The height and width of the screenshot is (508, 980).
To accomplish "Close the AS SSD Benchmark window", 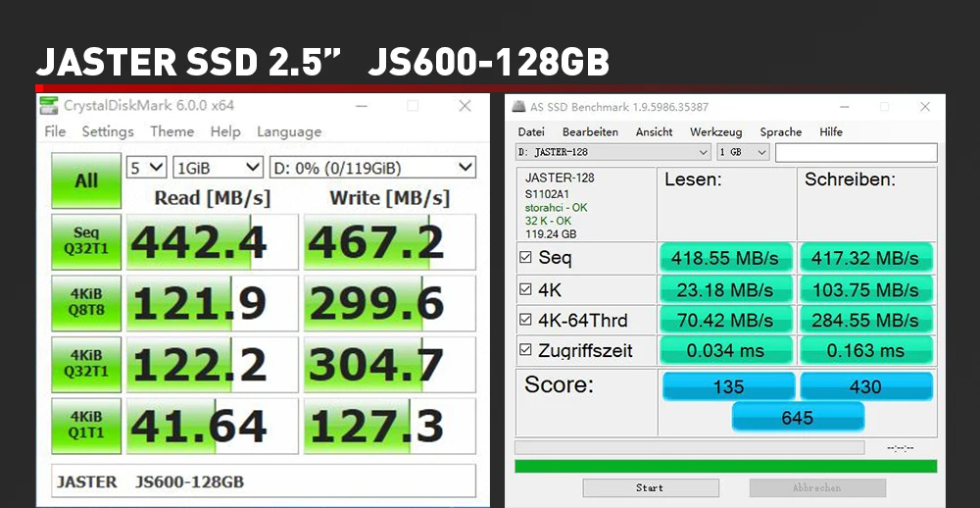I will (925, 107).
